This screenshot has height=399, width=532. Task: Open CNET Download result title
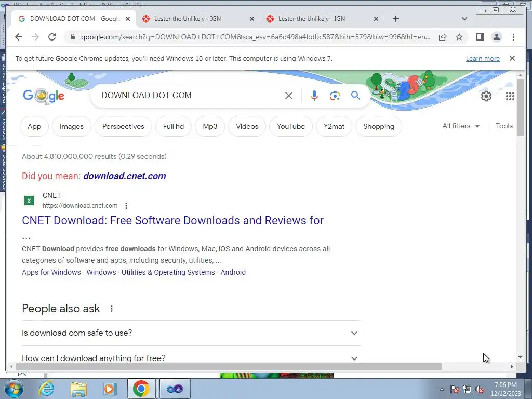coord(172,220)
